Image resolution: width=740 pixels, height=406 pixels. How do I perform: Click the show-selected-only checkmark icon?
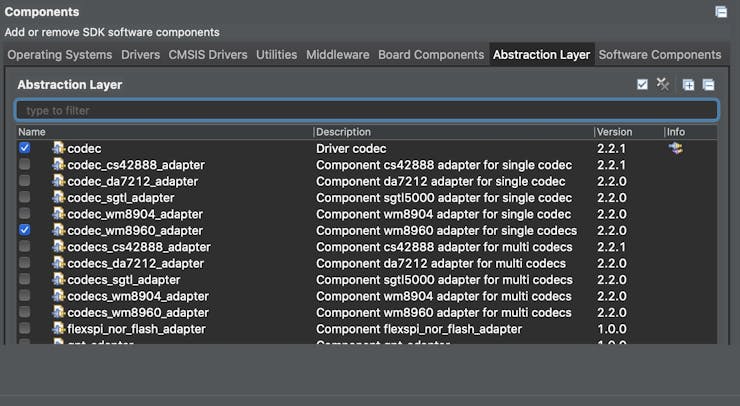tap(642, 85)
